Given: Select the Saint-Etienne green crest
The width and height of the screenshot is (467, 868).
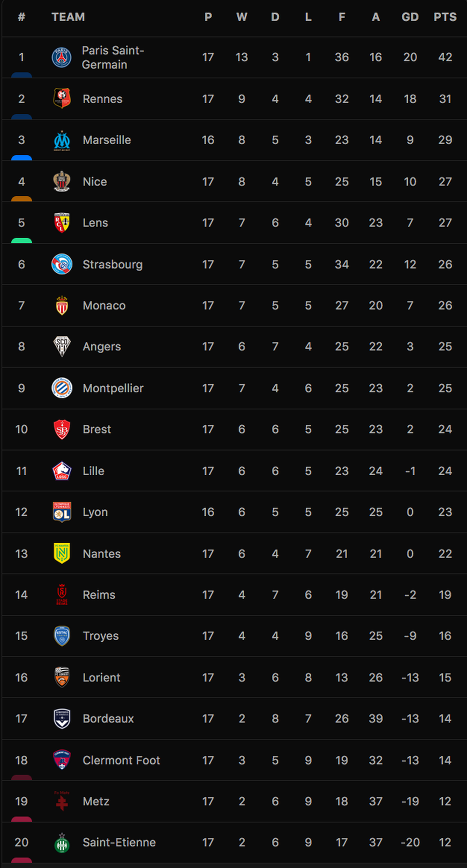Looking at the screenshot, I should pyautogui.click(x=62, y=843).
